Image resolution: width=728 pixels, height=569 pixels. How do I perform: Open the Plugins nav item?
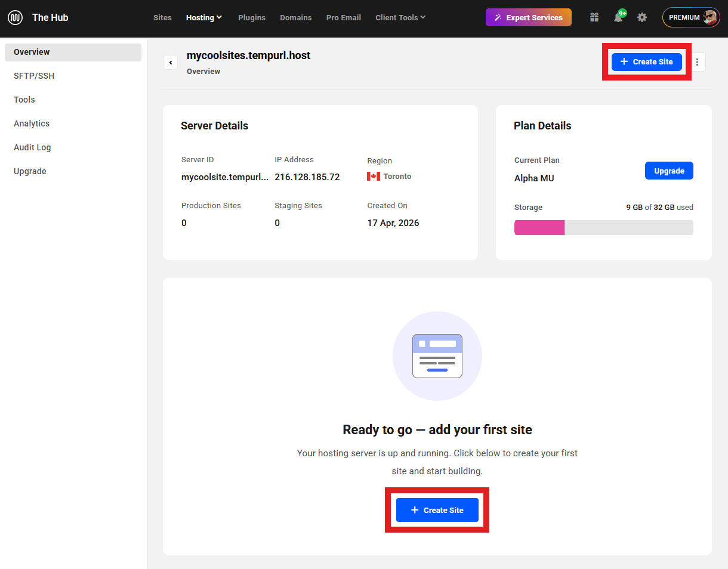[x=252, y=17]
